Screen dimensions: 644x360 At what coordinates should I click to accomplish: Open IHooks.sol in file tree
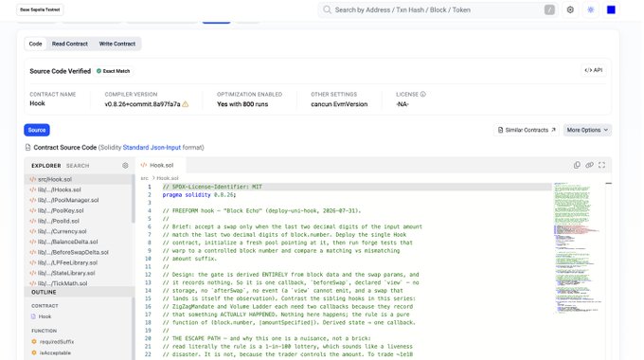(x=78, y=189)
